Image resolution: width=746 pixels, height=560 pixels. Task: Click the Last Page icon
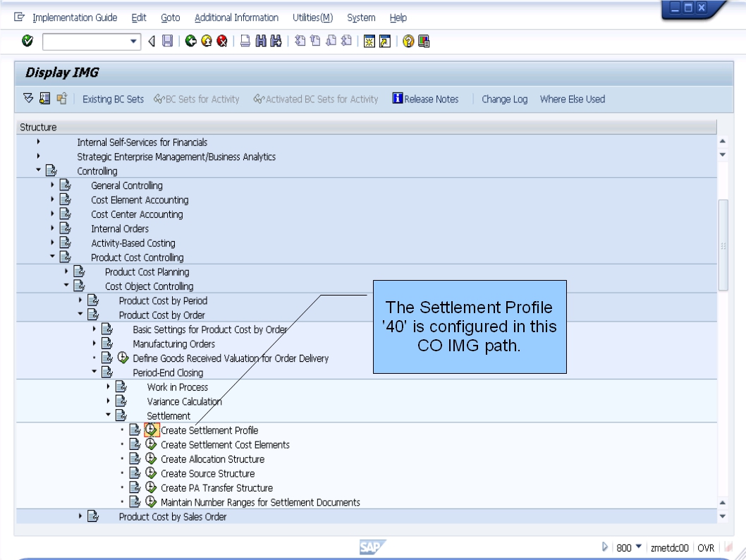pyautogui.click(x=346, y=42)
